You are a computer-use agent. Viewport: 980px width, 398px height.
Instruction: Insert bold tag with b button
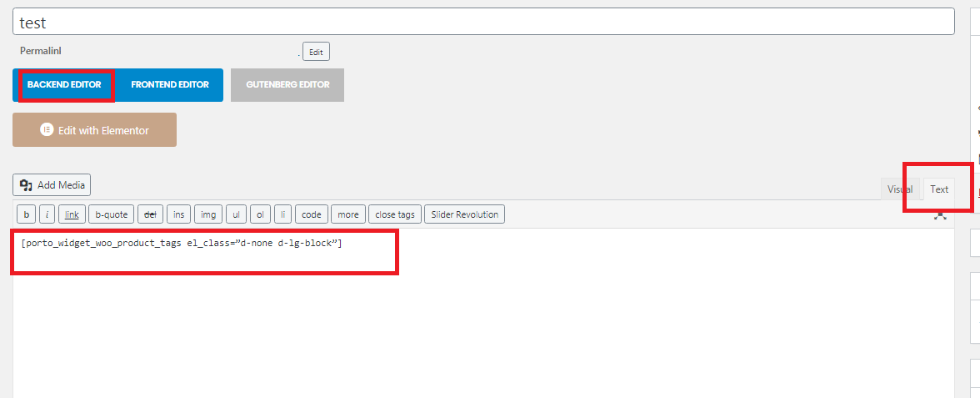coord(27,214)
